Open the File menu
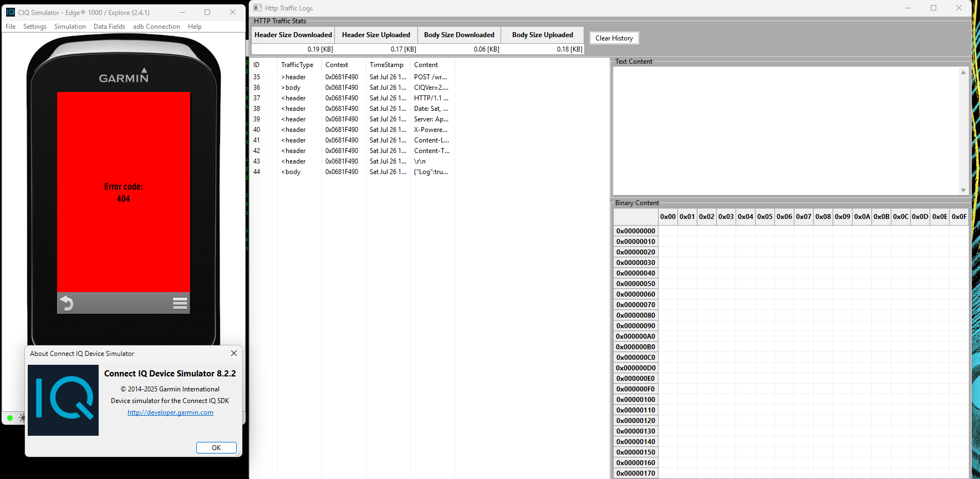Screen dimensions: 980x479 click(x=11, y=27)
